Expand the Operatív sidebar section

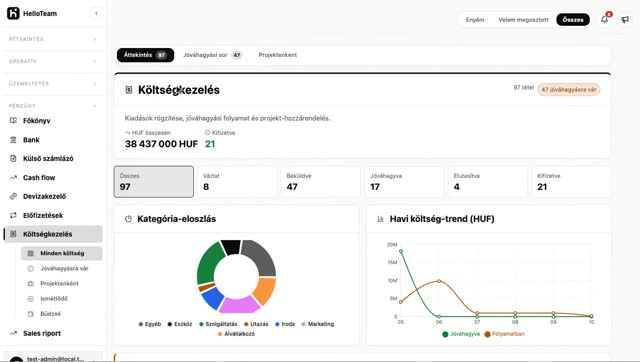click(x=53, y=61)
